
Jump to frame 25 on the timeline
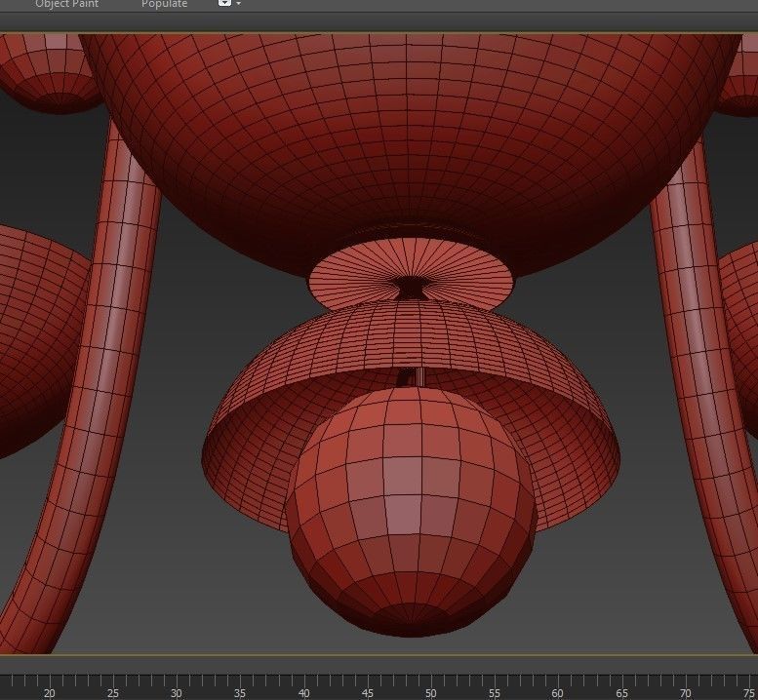(x=112, y=693)
